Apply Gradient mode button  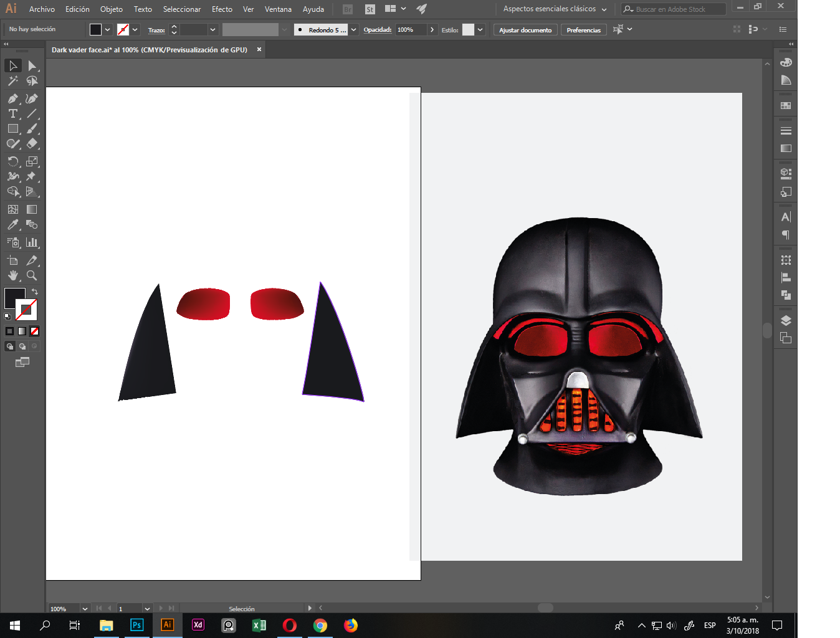coord(22,331)
